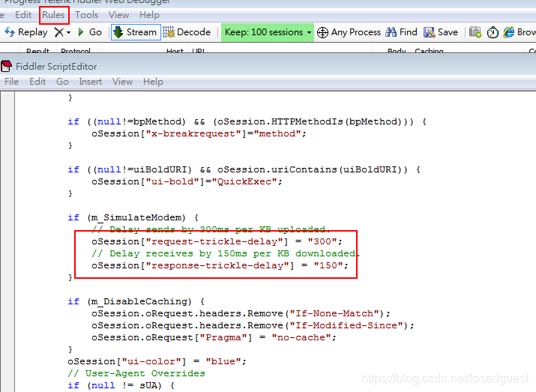Open the Help menu in Fiddler main window
Screen dimensions: 536x392
click(x=149, y=15)
